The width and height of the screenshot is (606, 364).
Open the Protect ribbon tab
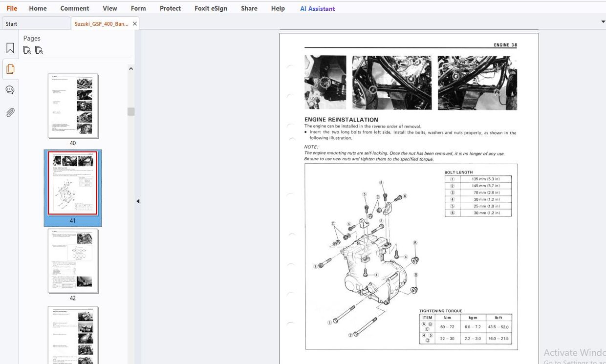click(x=170, y=8)
